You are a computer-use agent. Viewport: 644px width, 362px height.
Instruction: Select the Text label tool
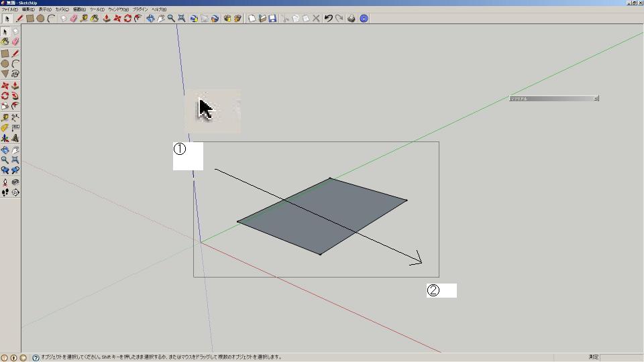(x=15, y=128)
